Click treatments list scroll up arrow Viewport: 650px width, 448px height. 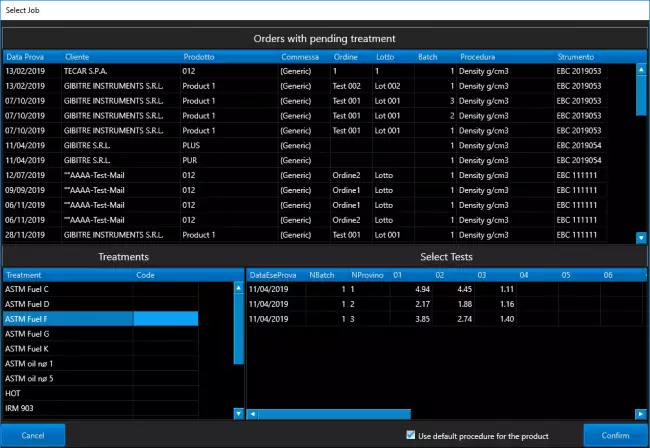click(x=238, y=287)
